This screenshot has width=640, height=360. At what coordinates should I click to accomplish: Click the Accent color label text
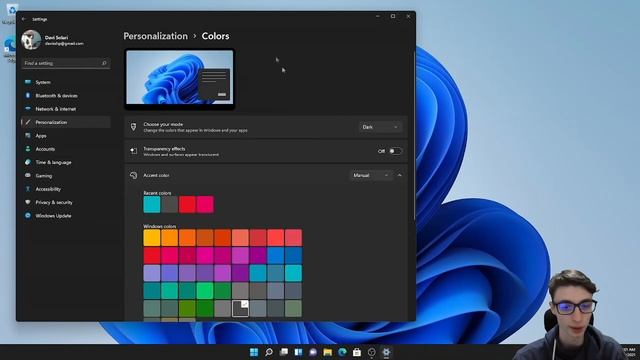pos(156,176)
